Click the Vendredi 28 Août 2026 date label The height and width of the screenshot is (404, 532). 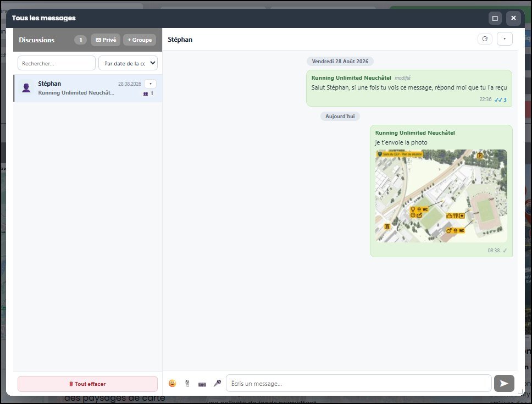[340, 62]
